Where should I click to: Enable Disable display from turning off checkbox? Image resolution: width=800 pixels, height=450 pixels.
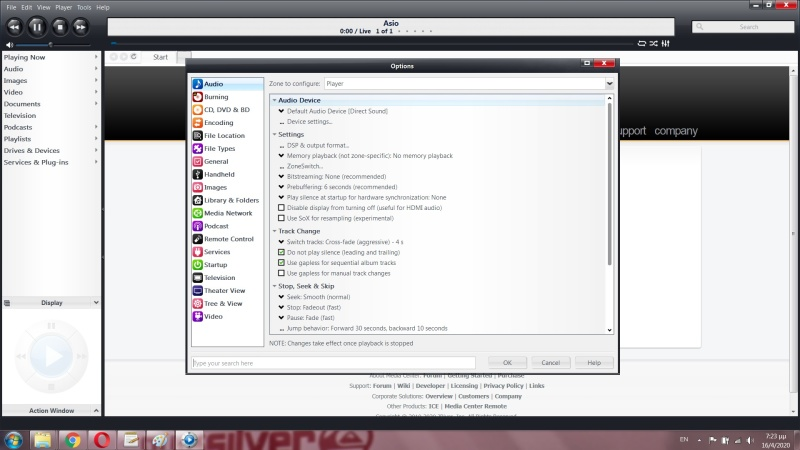pyautogui.click(x=281, y=208)
